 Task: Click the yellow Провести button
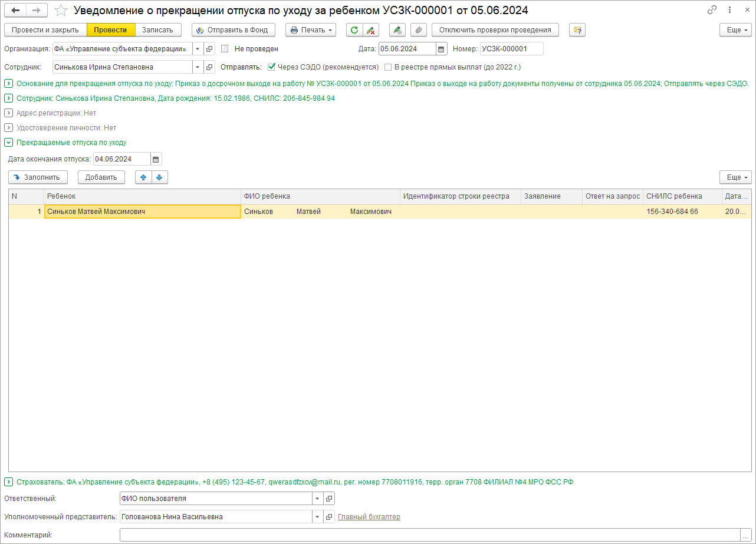click(x=111, y=30)
